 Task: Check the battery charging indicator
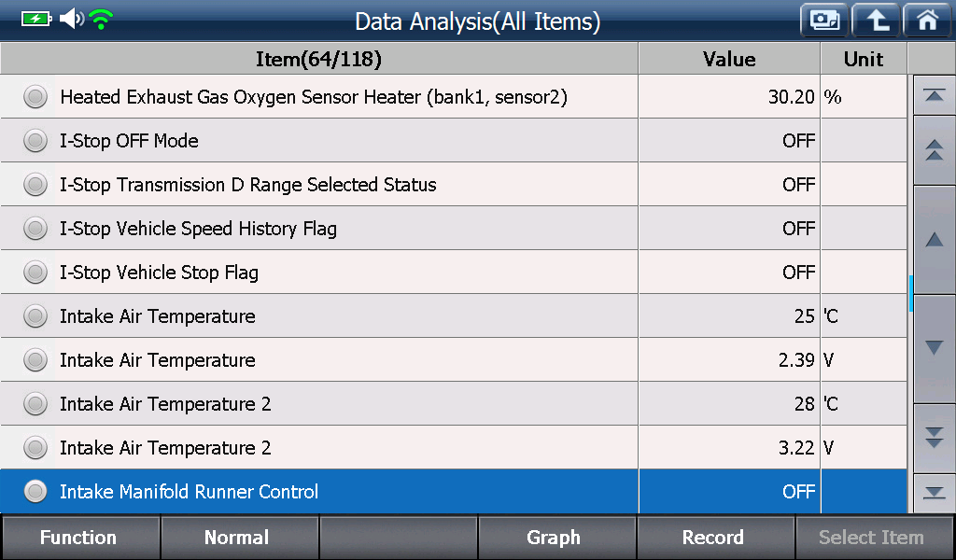coord(36,19)
